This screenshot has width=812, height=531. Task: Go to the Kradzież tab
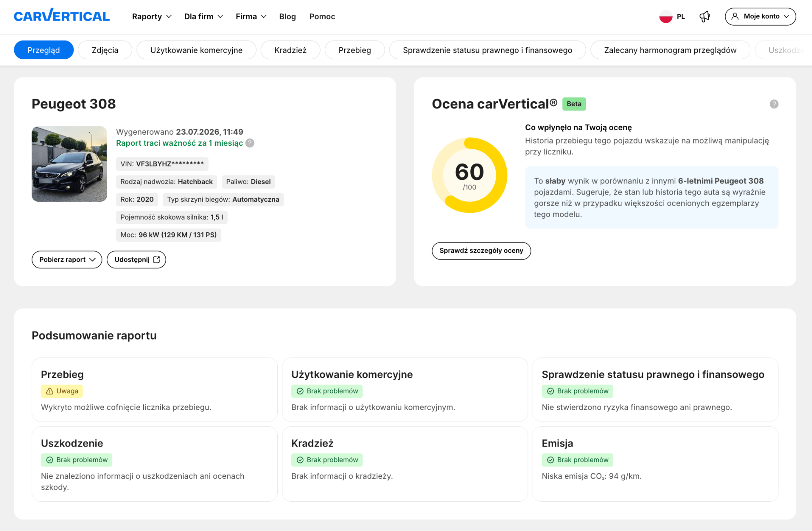[x=290, y=50]
